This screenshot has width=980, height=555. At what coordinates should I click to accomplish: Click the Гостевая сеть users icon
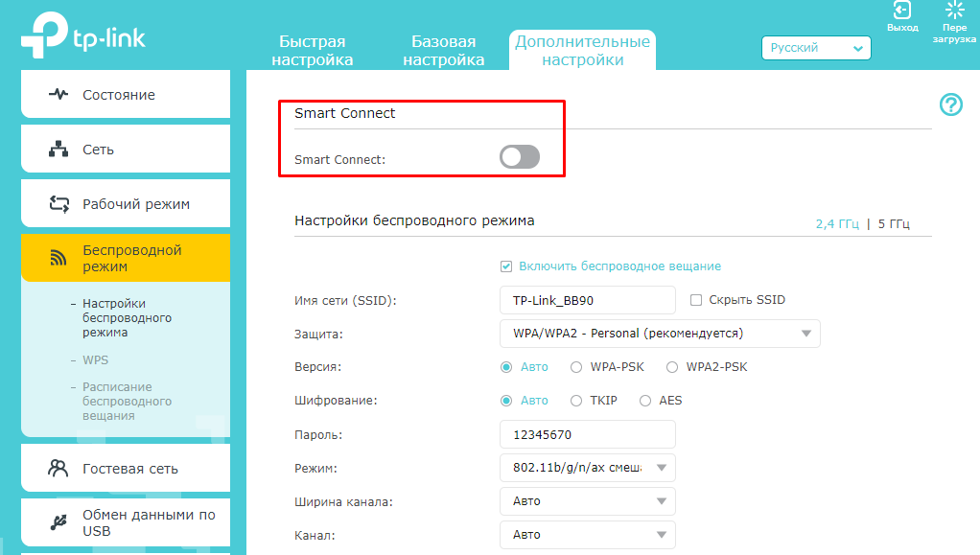(58, 469)
